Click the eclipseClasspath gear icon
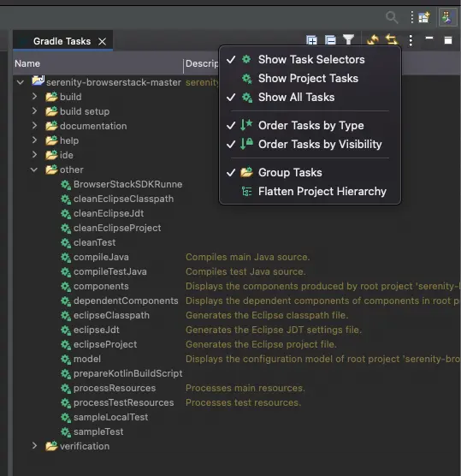The width and height of the screenshot is (461, 476). [66, 316]
